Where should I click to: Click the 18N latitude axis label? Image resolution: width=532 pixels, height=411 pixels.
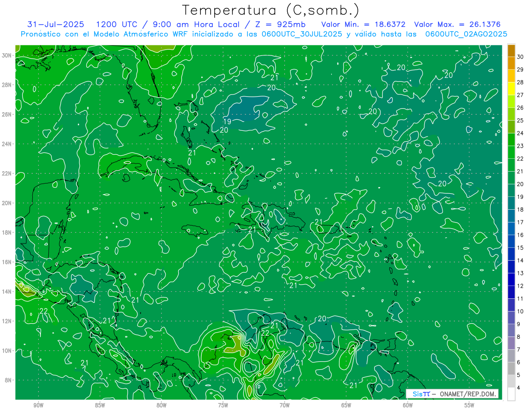7,232
